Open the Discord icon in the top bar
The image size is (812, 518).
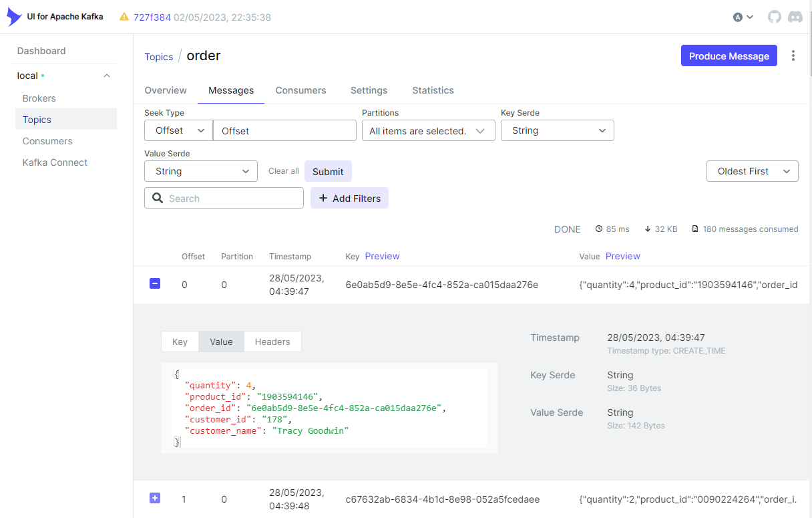click(795, 17)
